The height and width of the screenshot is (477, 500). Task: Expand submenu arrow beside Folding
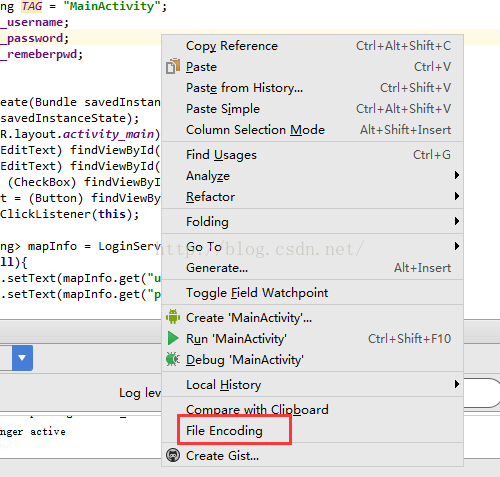457,221
